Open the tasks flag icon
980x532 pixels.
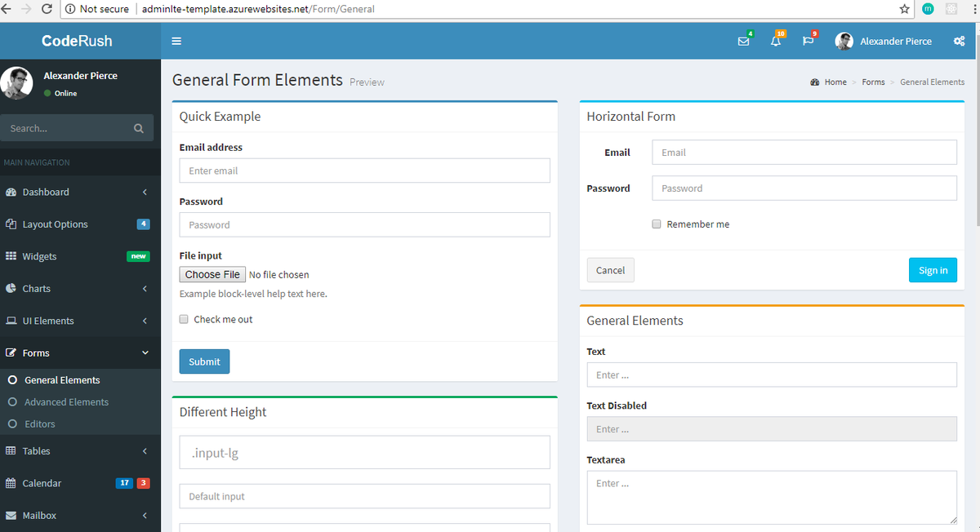[x=808, y=40]
